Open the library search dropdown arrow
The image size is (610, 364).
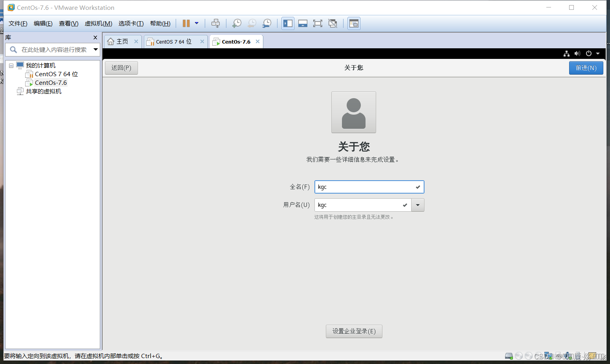(96, 49)
